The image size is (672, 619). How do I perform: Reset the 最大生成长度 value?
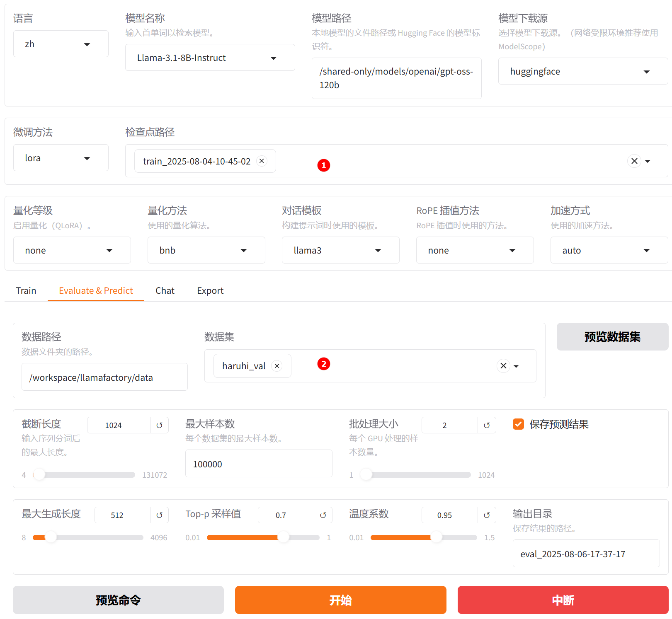pyautogui.click(x=159, y=515)
